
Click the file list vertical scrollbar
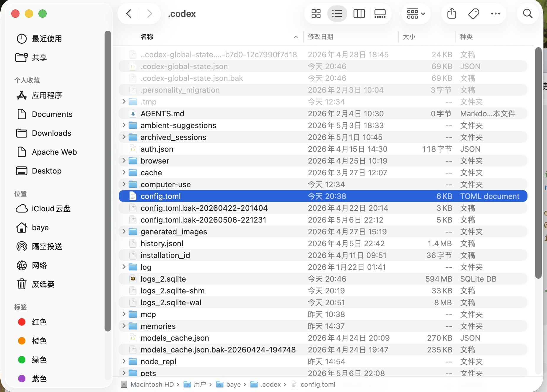tap(538, 163)
